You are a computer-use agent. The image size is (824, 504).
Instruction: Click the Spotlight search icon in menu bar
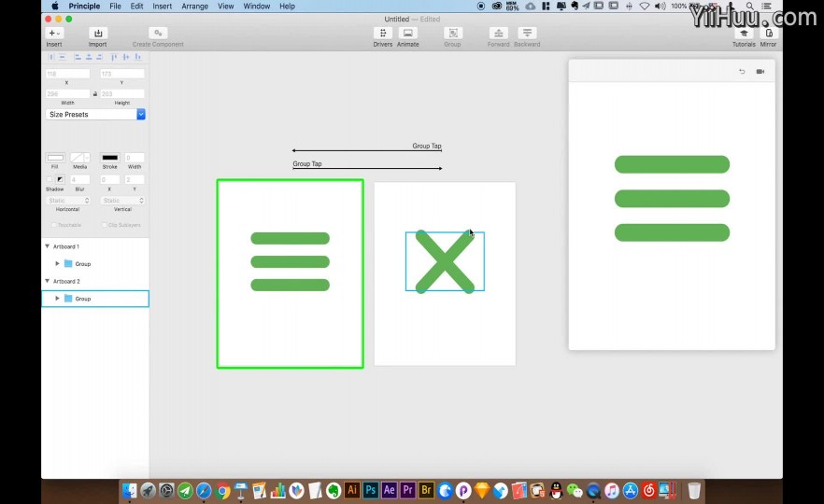click(x=750, y=7)
